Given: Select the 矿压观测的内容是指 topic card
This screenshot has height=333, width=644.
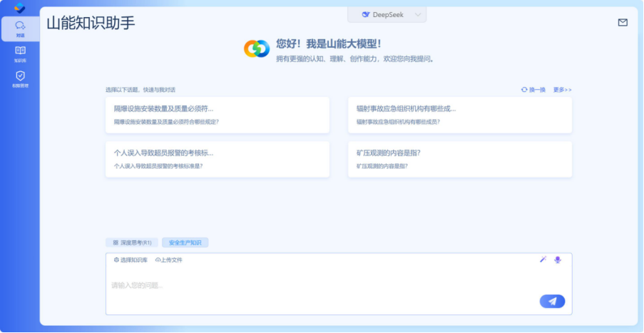Looking at the screenshot, I should click(459, 159).
